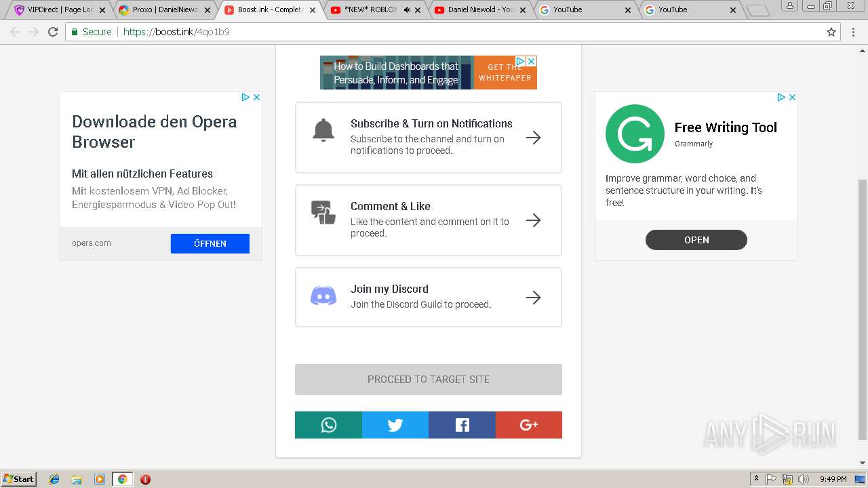Click the Action Center flag tray icon
Image resolution: width=868 pixels, height=488 pixels.
pyautogui.click(x=772, y=479)
